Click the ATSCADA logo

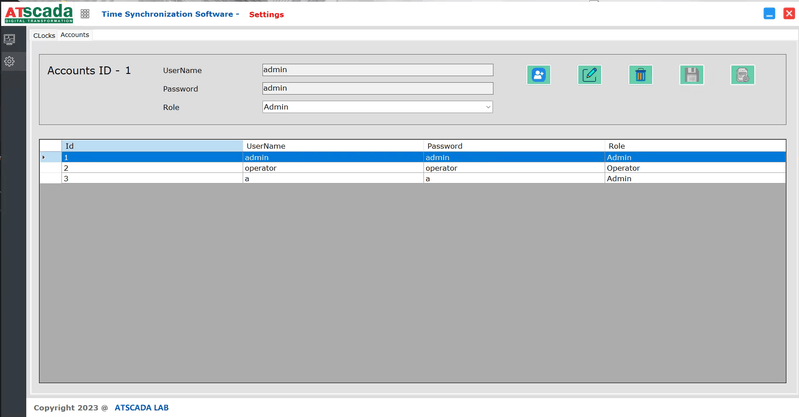(x=37, y=14)
